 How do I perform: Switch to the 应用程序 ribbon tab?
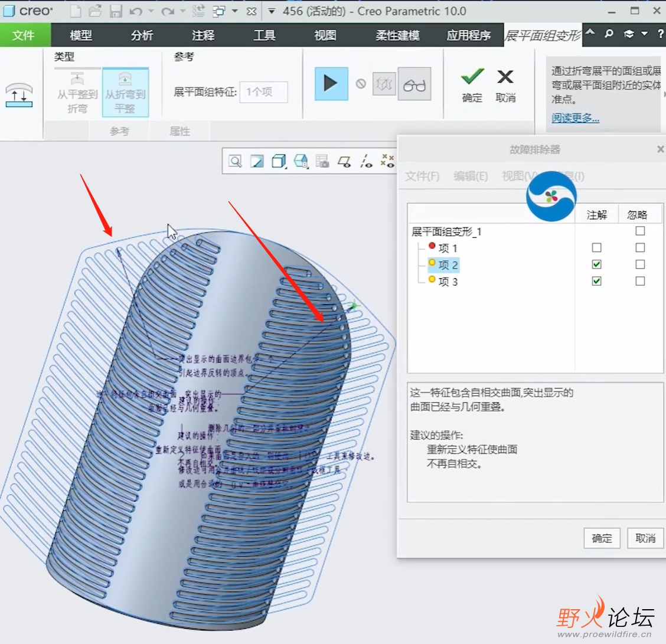(x=468, y=35)
